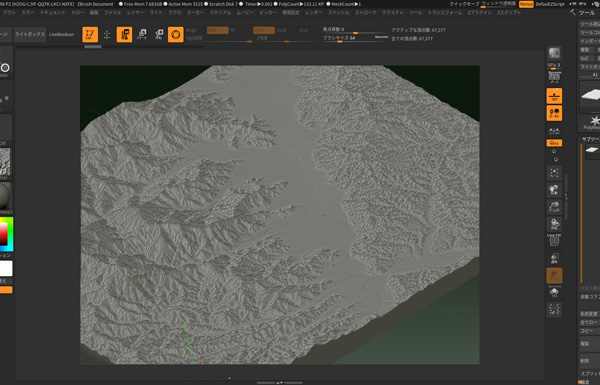Toggle Solo mode button
This screenshot has width=600, height=385.
point(554,292)
